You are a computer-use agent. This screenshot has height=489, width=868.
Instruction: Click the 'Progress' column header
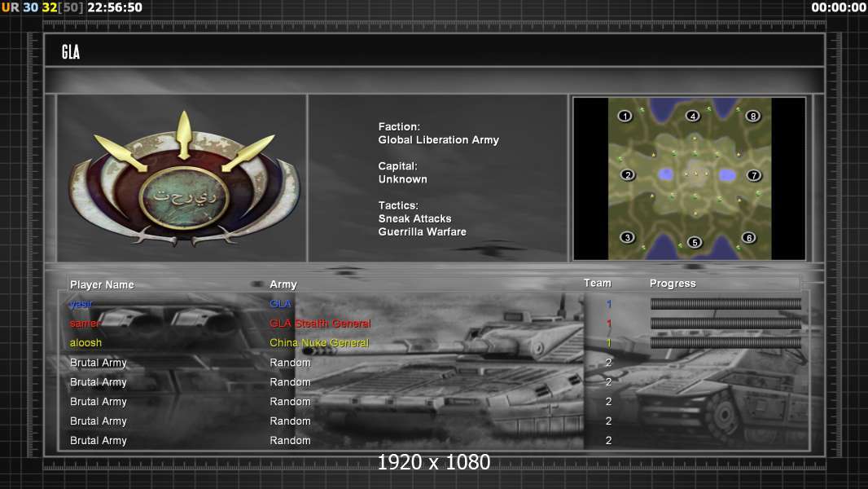(673, 284)
